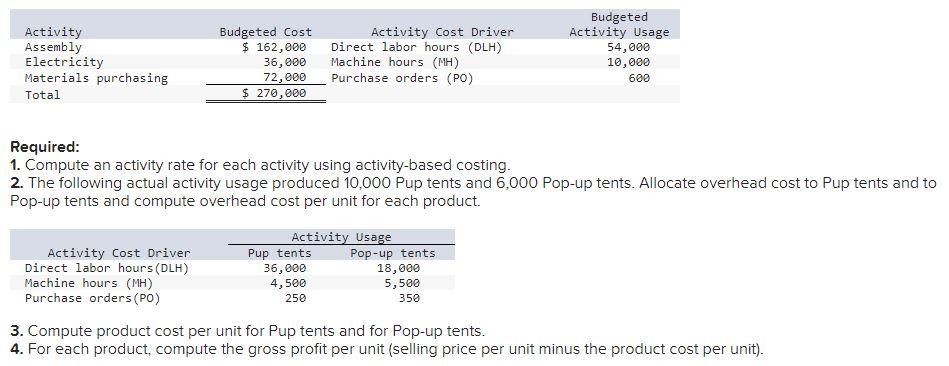Click the 'Total' row label

(42, 95)
